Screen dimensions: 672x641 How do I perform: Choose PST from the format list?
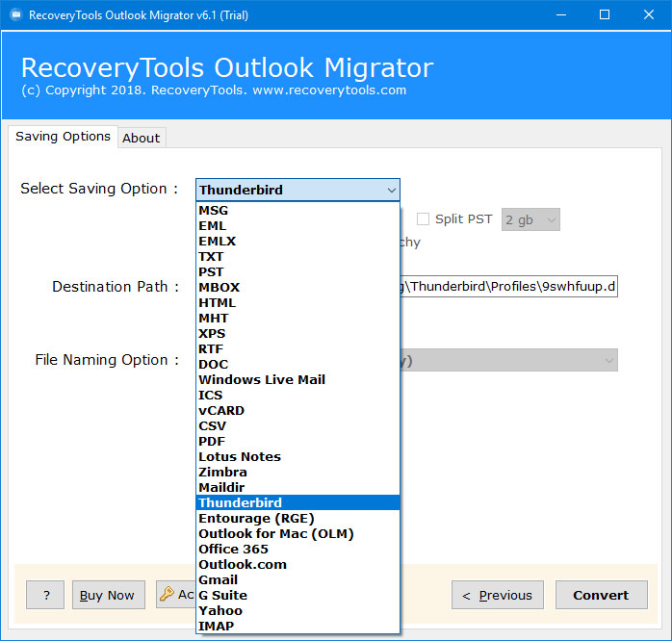297,272
